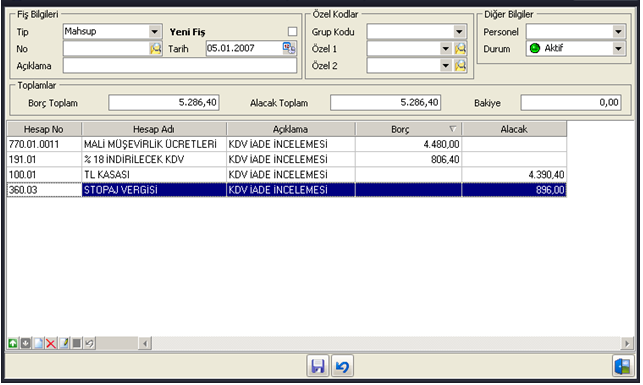
Task: Click the scroll left arrow of the grid
Action: tap(145, 343)
